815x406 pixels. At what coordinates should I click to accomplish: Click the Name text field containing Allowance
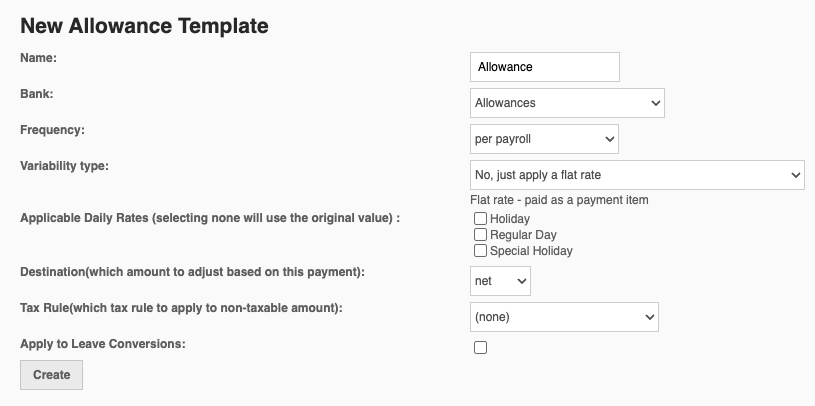[x=544, y=67]
